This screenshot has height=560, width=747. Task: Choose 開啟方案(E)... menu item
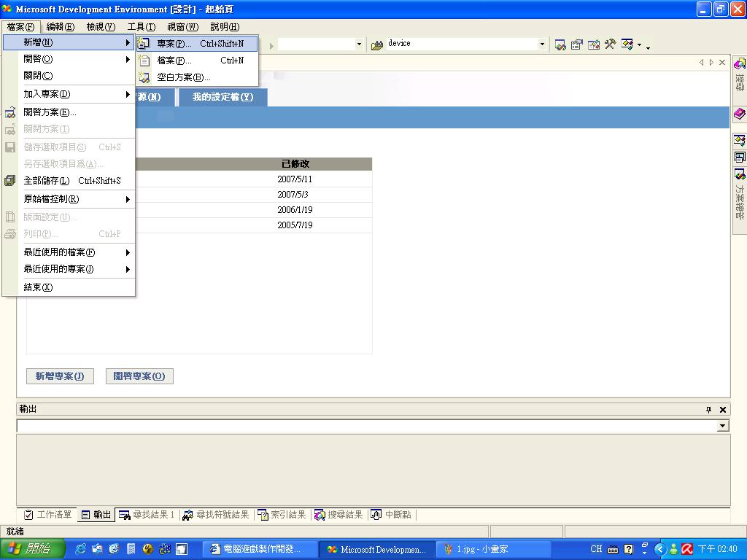69,112
